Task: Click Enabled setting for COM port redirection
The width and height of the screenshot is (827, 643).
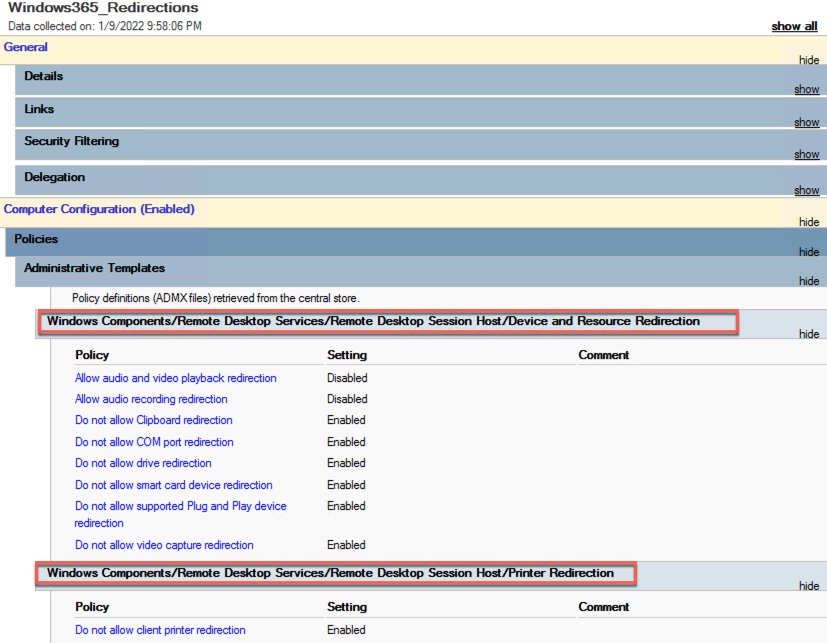Action: pos(346,442)
